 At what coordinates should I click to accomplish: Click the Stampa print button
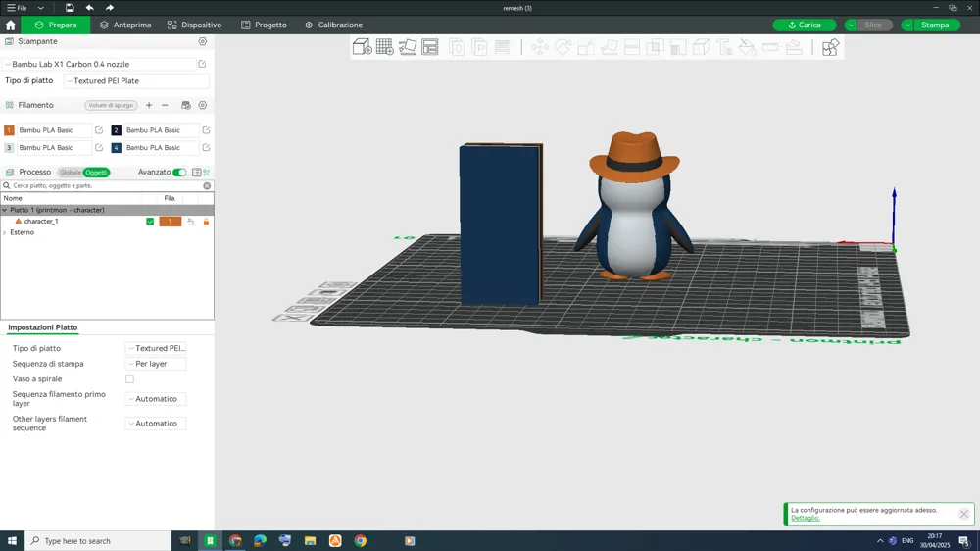click(x=935, y=25)
